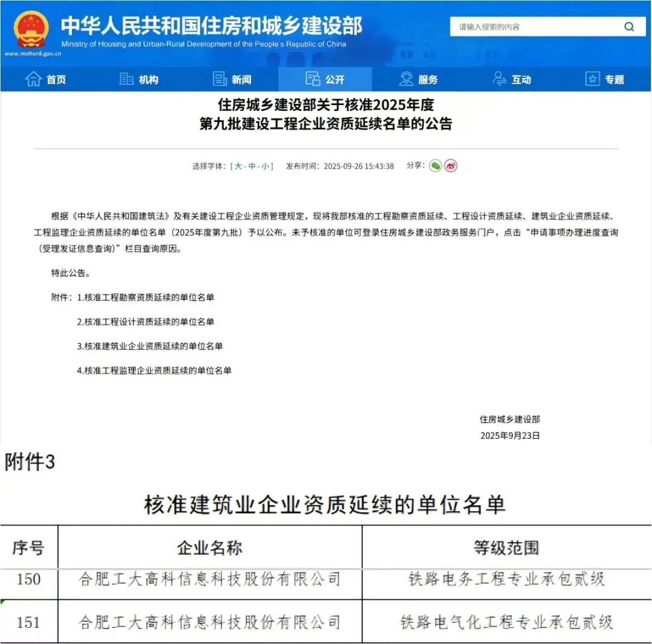Viewport: 652px width, 644px height.
Task: Select 铁路电气化工程专业承包贰级 cell
Action: point(507,622)
